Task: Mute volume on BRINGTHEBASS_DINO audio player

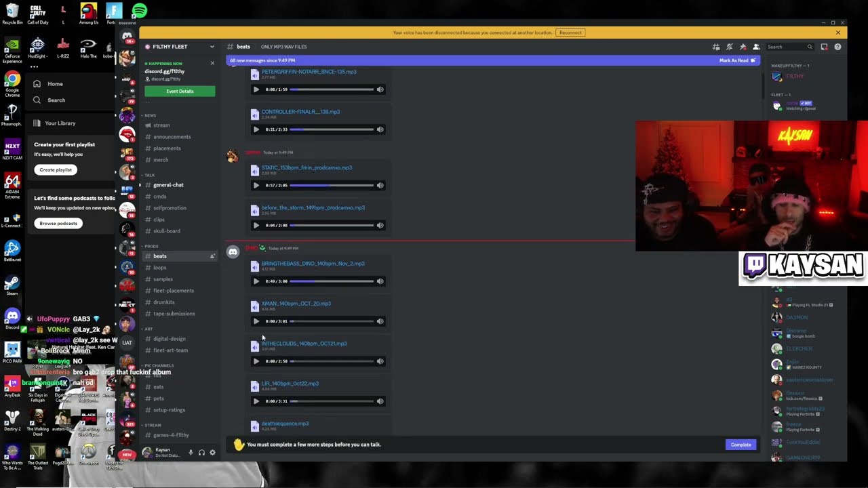Action: tap(380, 281)
